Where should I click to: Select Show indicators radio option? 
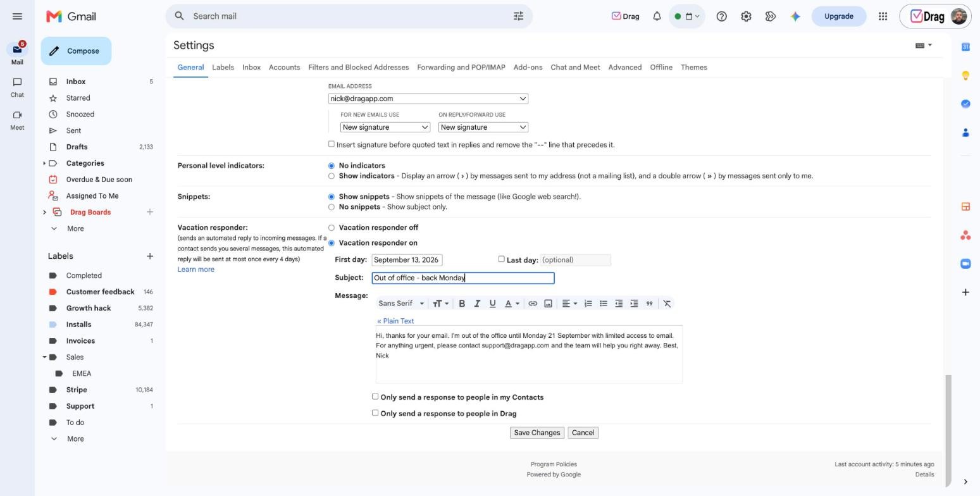pos(331,176)
